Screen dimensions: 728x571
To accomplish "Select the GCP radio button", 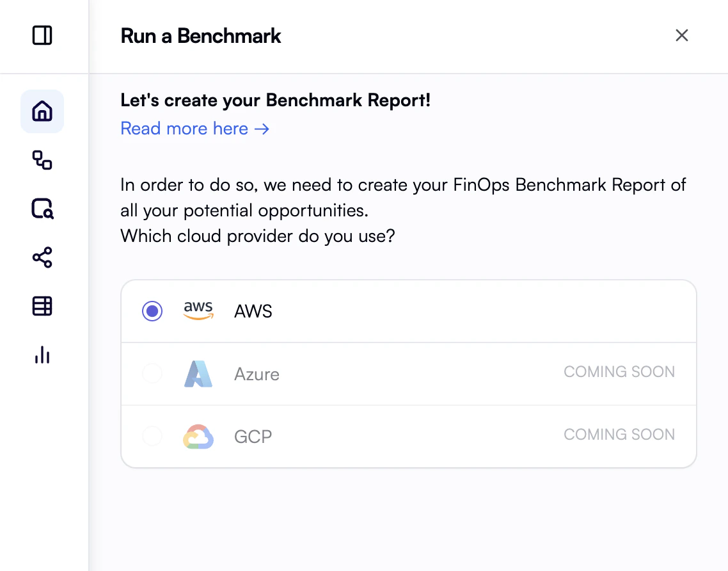I will pos(152,435).
